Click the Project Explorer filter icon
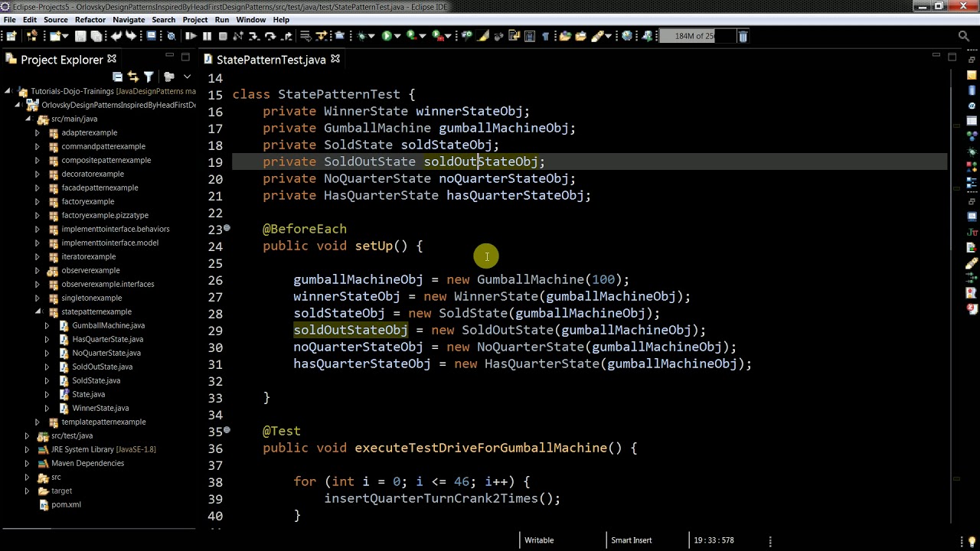 [x=149, y=76]
